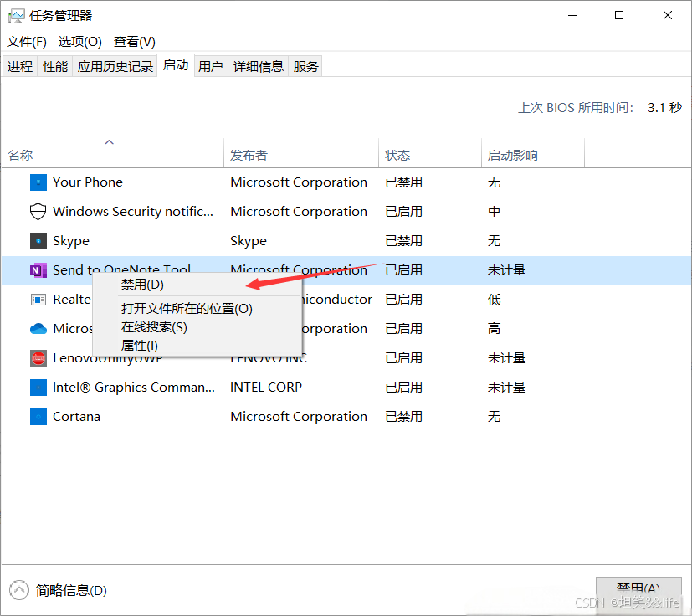Click the 高 startup impact value
The height and width of the screenshot is (616, 692).
click(495, 329)
